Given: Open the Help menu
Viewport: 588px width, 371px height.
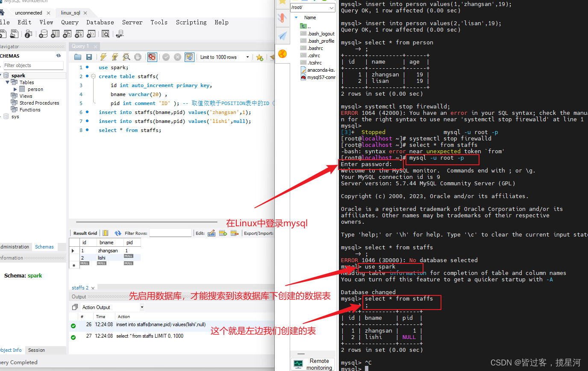Looking at the screenshot, I should [221, 22].
